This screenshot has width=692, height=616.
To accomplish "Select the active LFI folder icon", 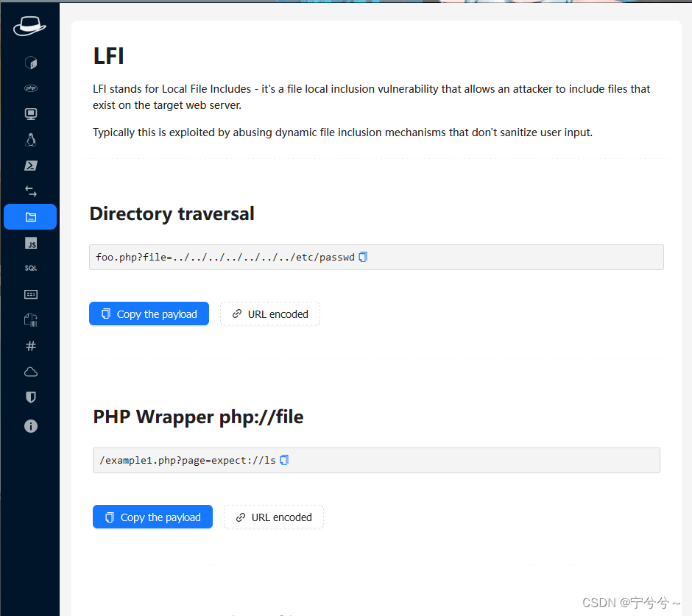I will point(30,216).
